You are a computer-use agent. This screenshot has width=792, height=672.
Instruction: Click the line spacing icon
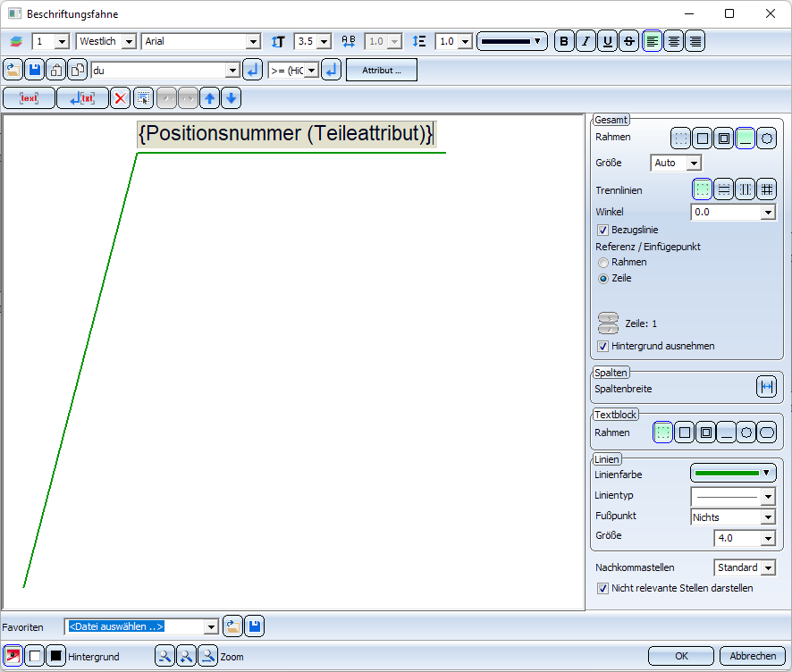(x=419, y=41)
